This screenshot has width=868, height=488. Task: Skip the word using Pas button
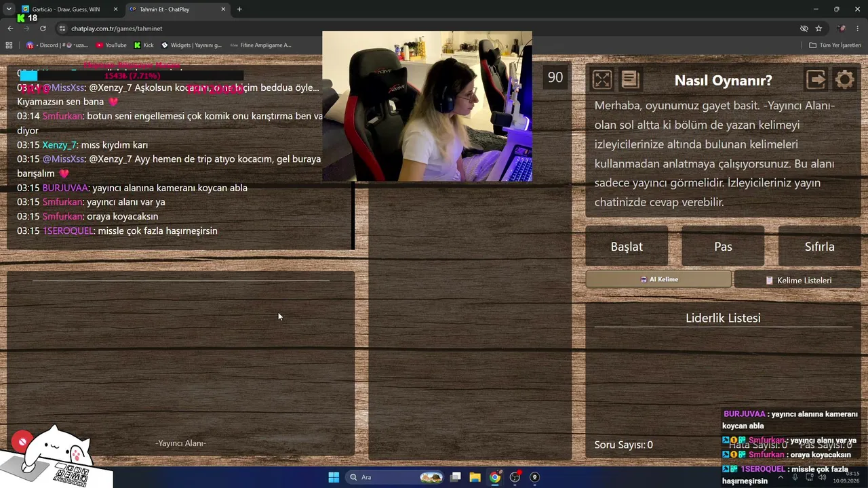(x=723, y=247)
